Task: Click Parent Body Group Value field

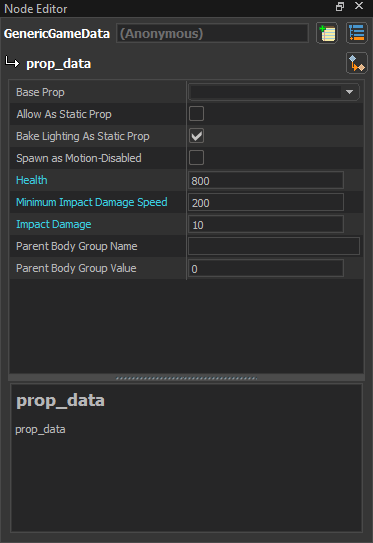Action: (x=266, y=268)
